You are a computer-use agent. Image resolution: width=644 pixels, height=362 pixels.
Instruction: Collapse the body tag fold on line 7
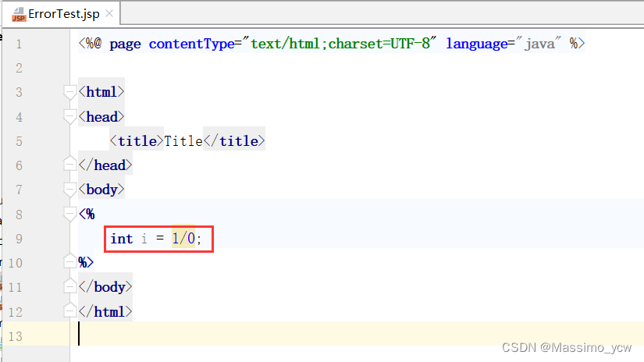[69, 190]
